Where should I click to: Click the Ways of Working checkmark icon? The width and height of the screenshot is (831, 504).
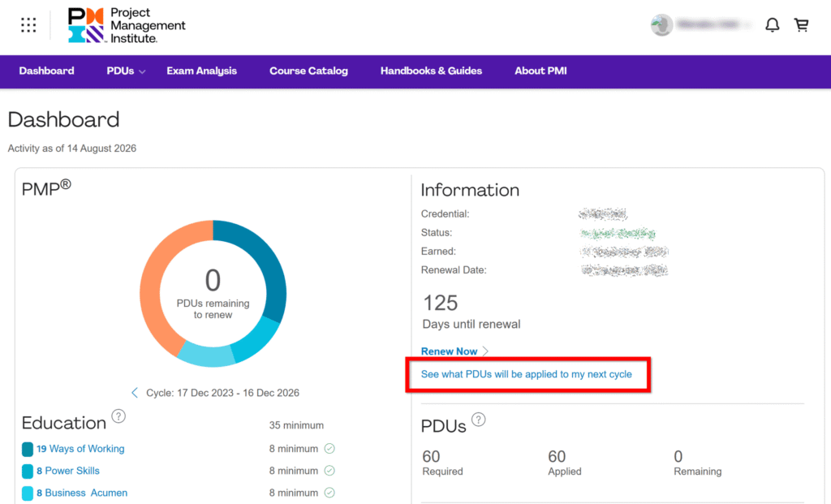[329, 449]
